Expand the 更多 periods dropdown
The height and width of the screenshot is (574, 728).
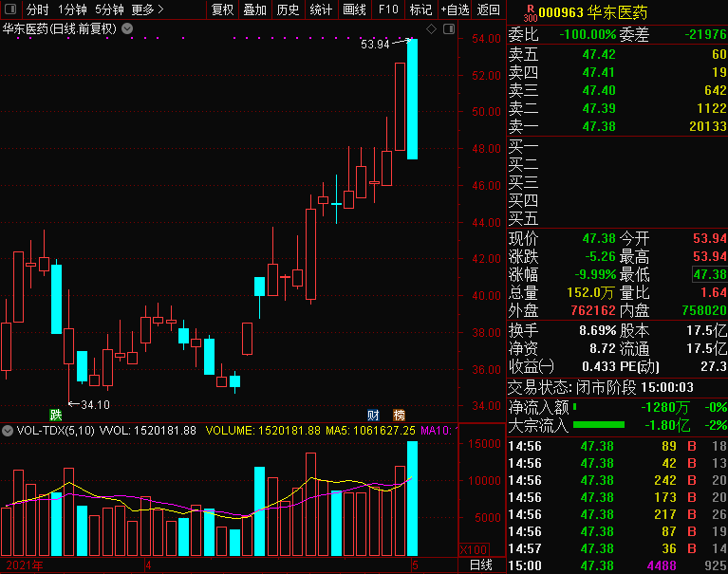(x=147, y=9)
